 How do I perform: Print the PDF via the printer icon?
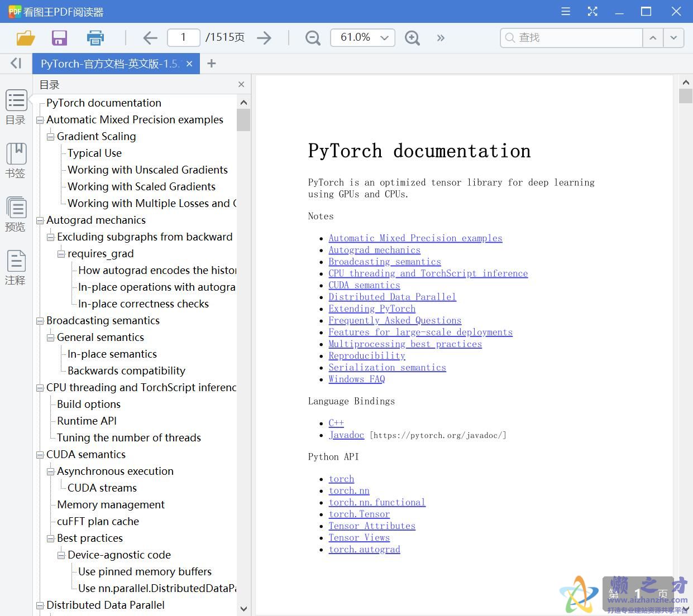pyautogui.click(x=95, y=38)
